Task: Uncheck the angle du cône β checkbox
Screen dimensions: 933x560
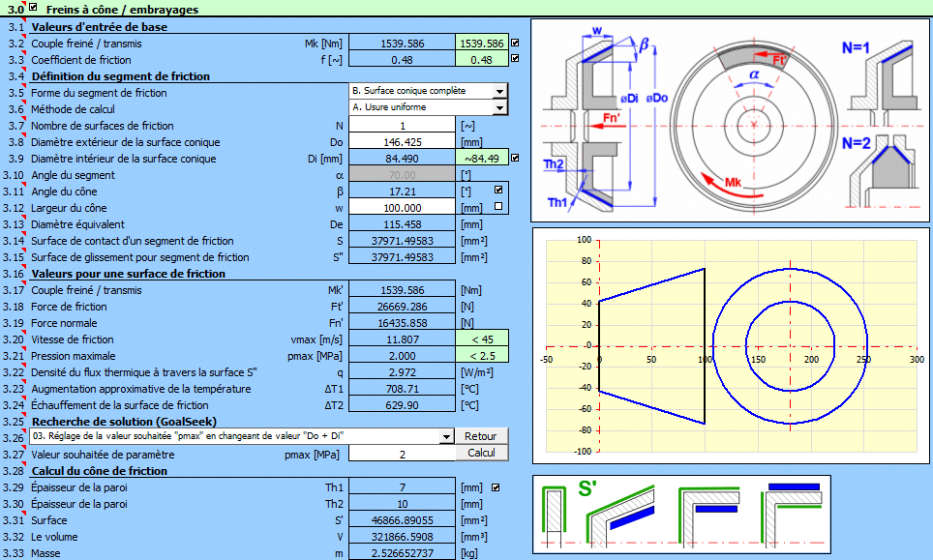Action: tap(498, 191)
